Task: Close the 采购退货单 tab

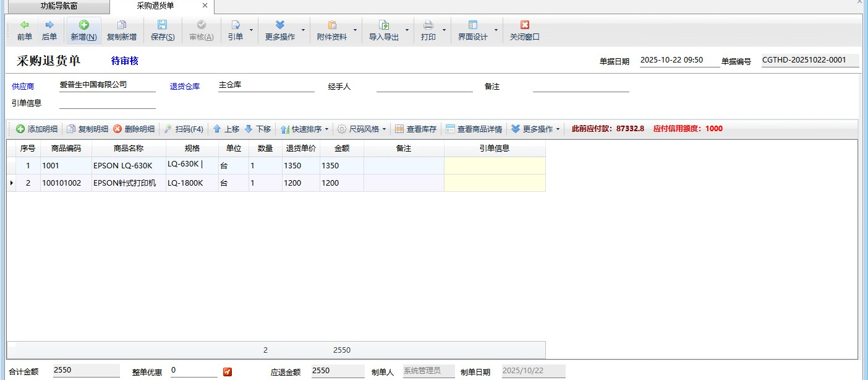Action: pyautogui.click(x=205, y=6)
